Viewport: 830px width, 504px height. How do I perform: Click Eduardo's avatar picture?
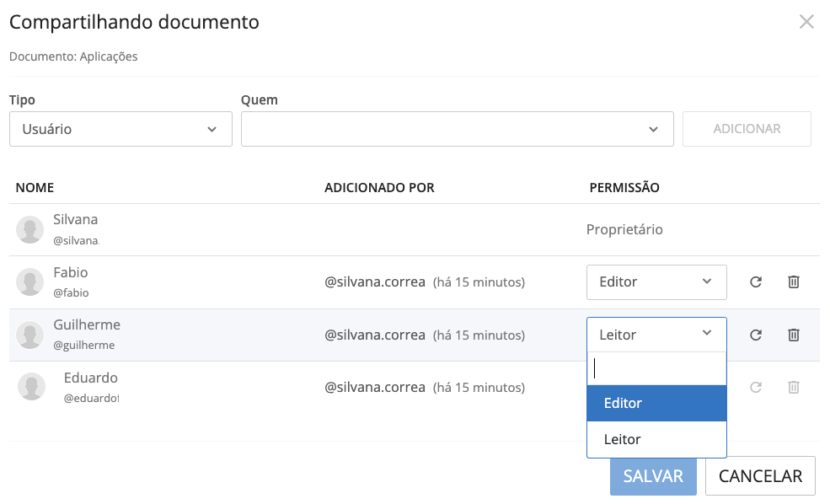coord(32,387)
